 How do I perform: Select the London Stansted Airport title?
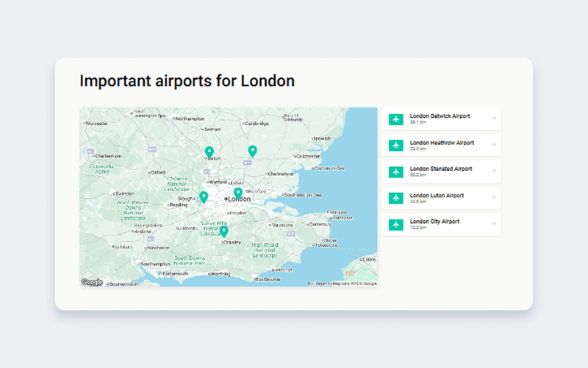(441, 169)
